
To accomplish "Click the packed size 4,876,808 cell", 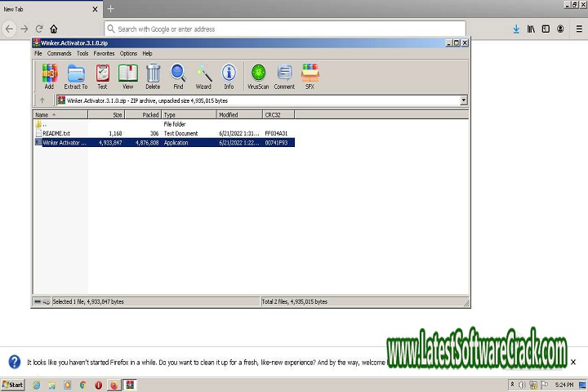I will point(147,143).
